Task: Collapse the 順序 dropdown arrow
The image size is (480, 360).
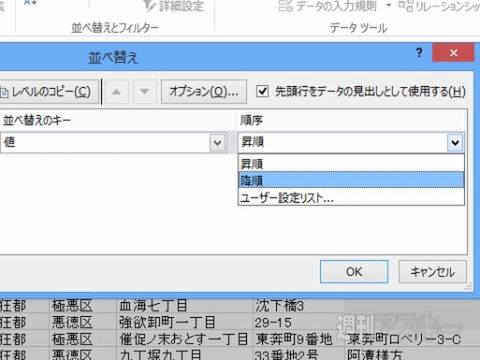Action: click(x=455, y=143)
